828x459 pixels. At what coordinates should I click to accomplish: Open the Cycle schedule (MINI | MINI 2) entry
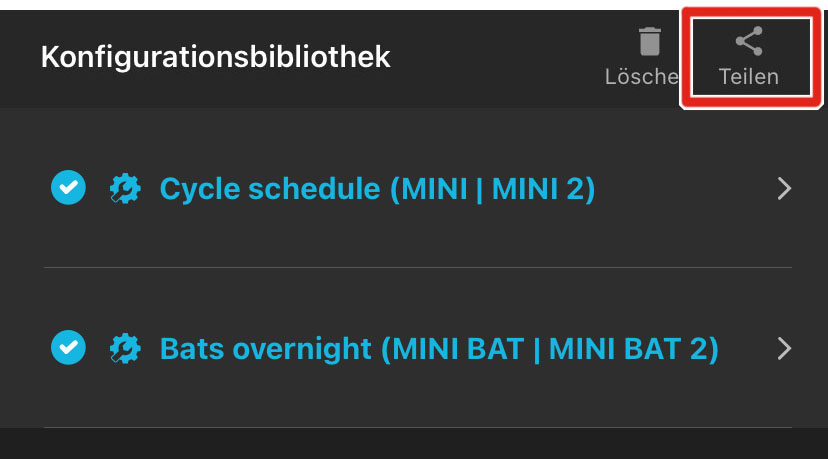click(x=377, y=188)
